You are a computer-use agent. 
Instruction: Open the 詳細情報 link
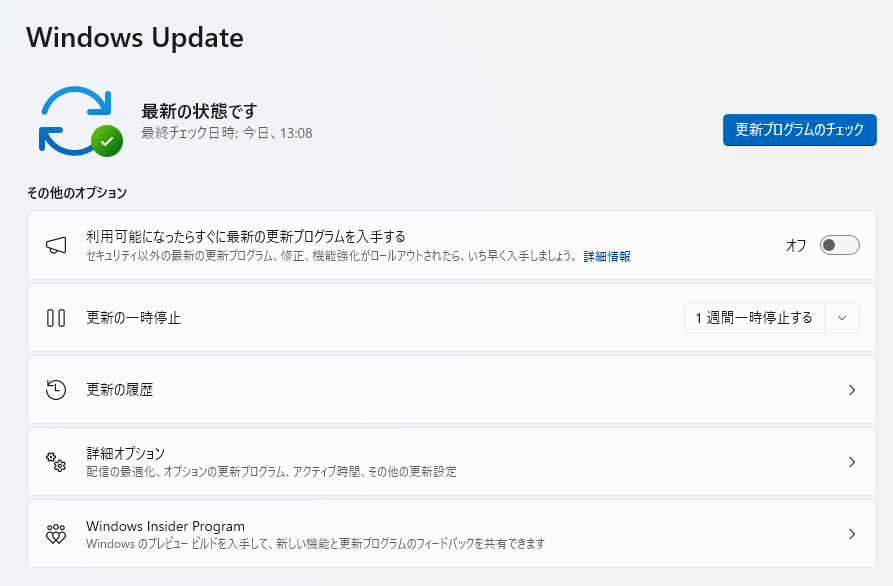coord(607,256)
